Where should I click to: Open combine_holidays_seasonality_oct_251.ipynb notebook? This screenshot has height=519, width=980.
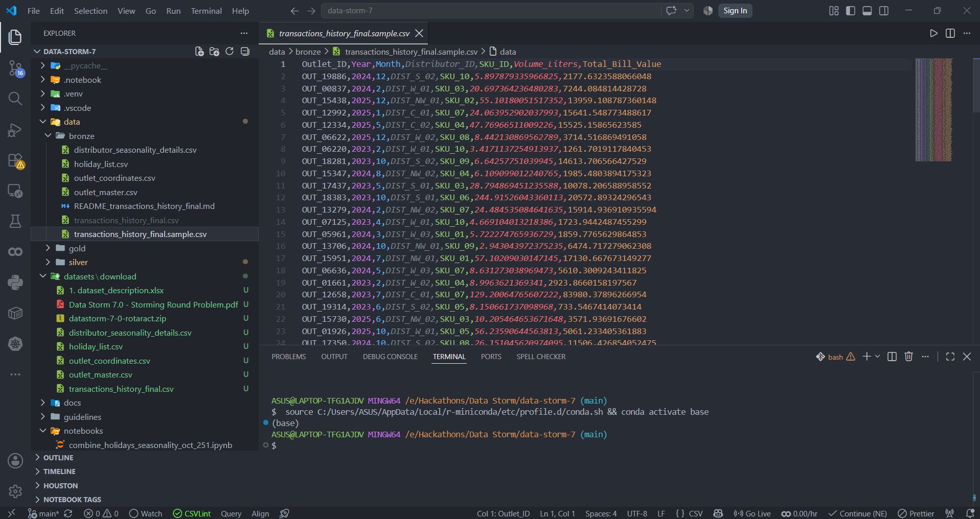pyautogui.click(x=150, y=445)
